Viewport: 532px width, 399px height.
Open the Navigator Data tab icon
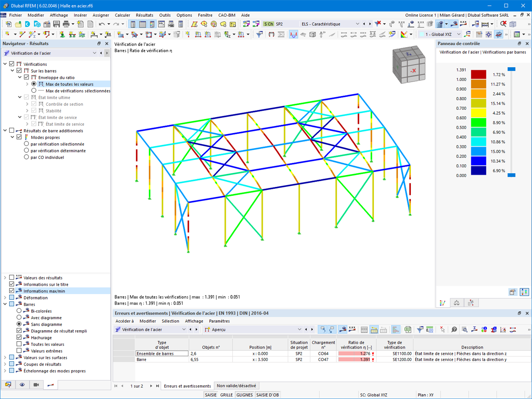click(x=8, y=385)
